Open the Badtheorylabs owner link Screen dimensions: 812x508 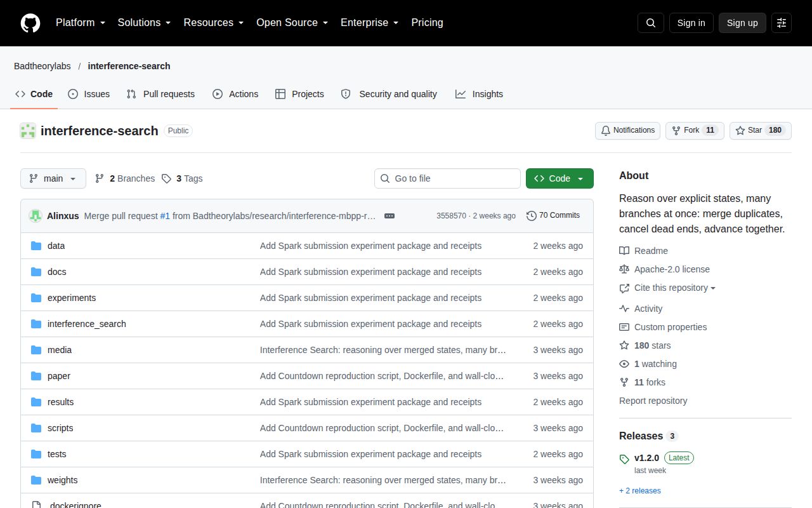tap(43, 66)
